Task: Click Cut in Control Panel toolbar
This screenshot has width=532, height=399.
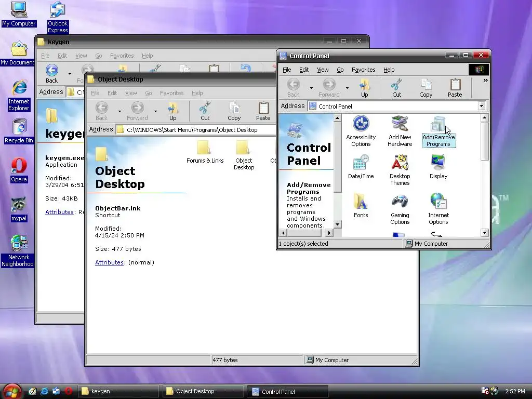Action: (396, 88)
